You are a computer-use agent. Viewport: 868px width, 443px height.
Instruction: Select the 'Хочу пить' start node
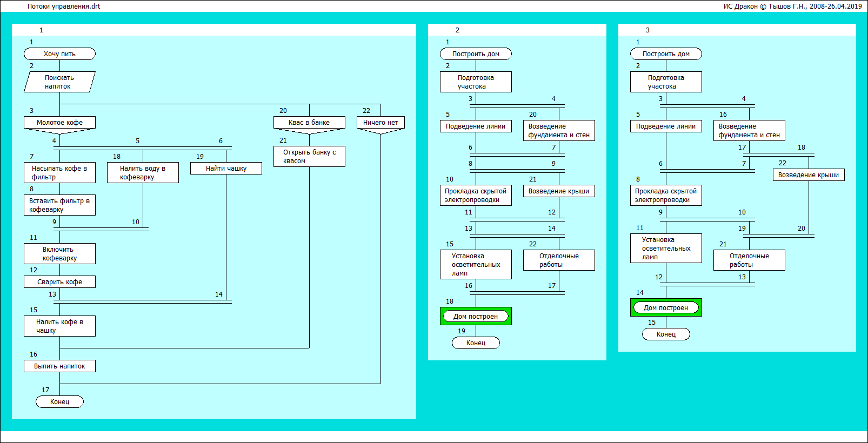click(59, 54)
